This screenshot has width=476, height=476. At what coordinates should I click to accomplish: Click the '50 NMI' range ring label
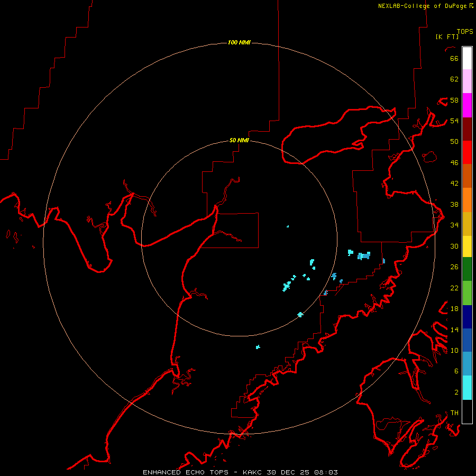coord(239,140)
